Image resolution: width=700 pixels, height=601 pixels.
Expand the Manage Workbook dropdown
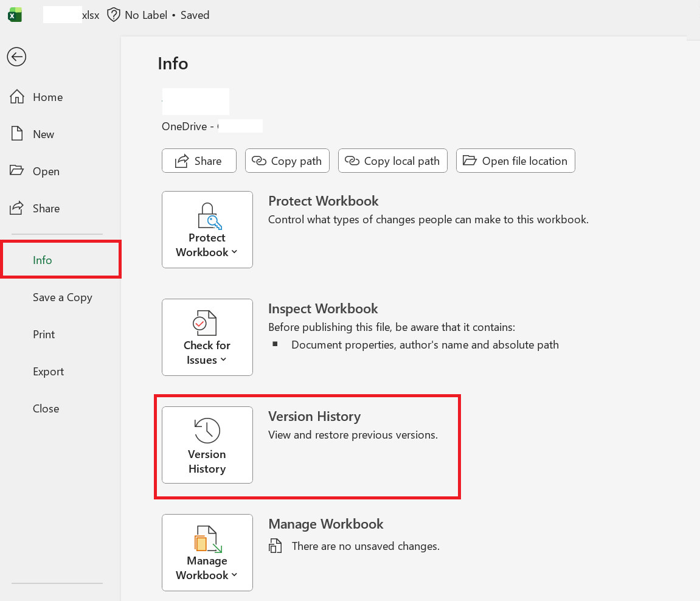[207, 552]
